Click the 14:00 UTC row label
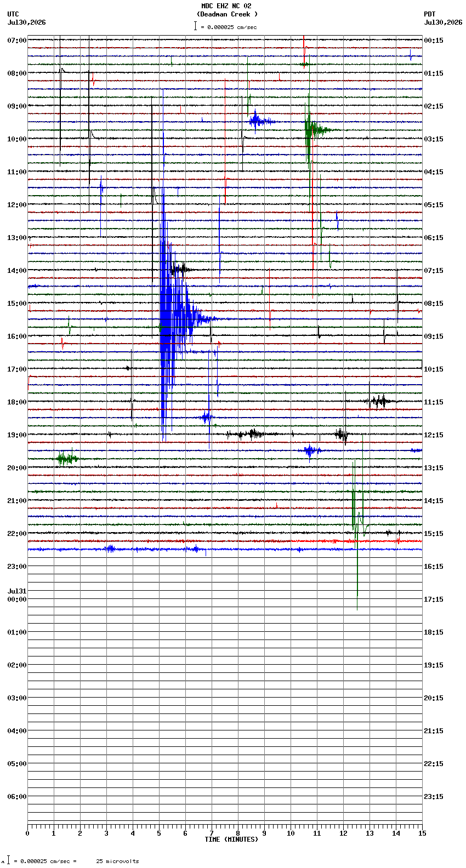 17,271
